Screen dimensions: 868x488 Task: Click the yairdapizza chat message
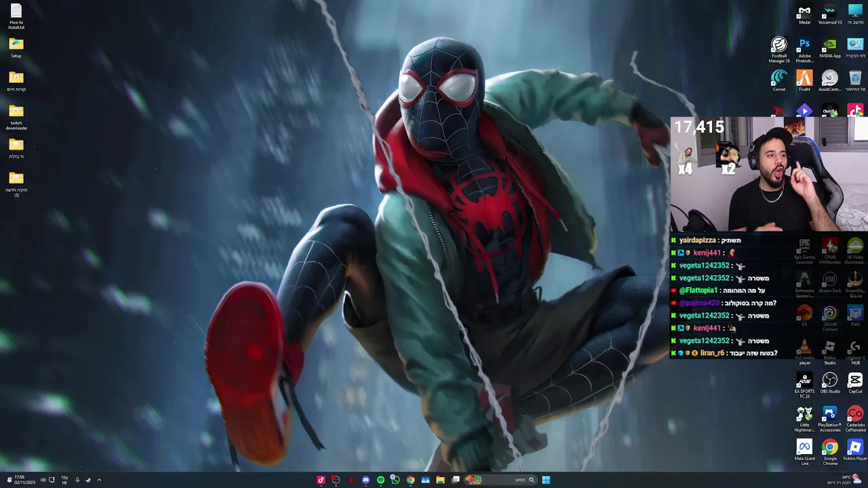(706, 240)
